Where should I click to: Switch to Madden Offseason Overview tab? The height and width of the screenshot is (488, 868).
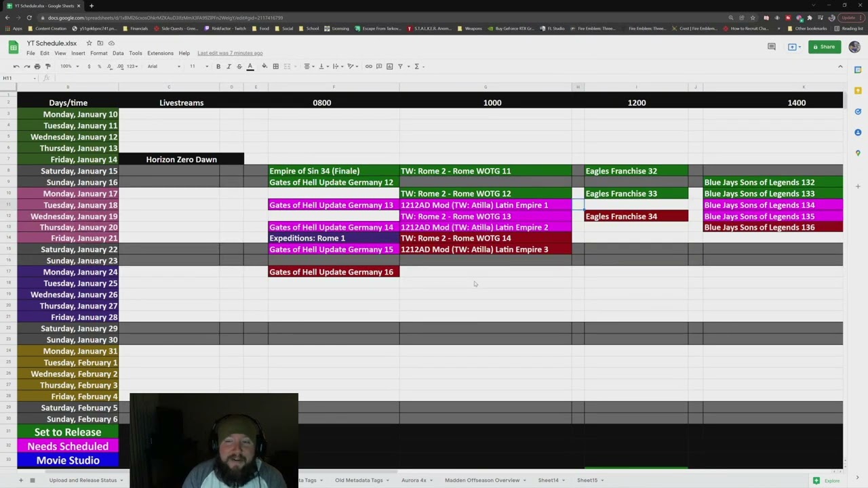pos(482,480)
